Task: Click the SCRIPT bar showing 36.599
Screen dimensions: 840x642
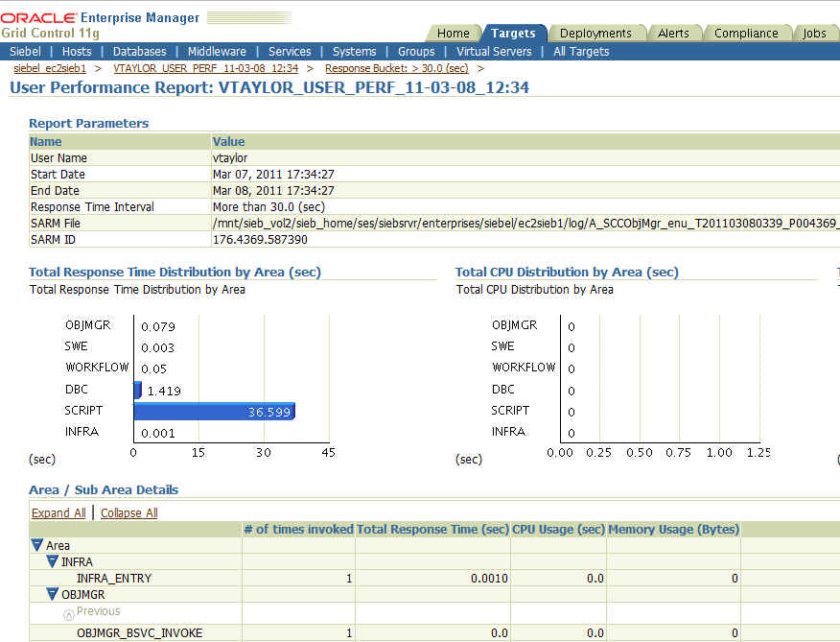Action: coord(214,412)
